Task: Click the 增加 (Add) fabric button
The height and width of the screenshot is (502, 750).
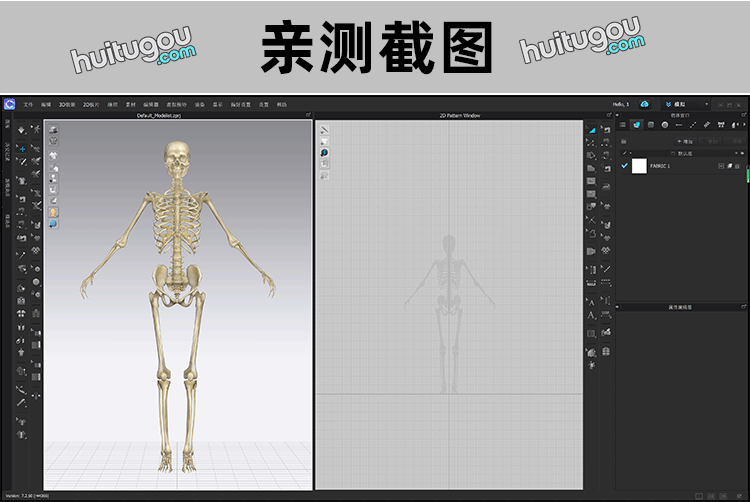Action: pos(684,141)
